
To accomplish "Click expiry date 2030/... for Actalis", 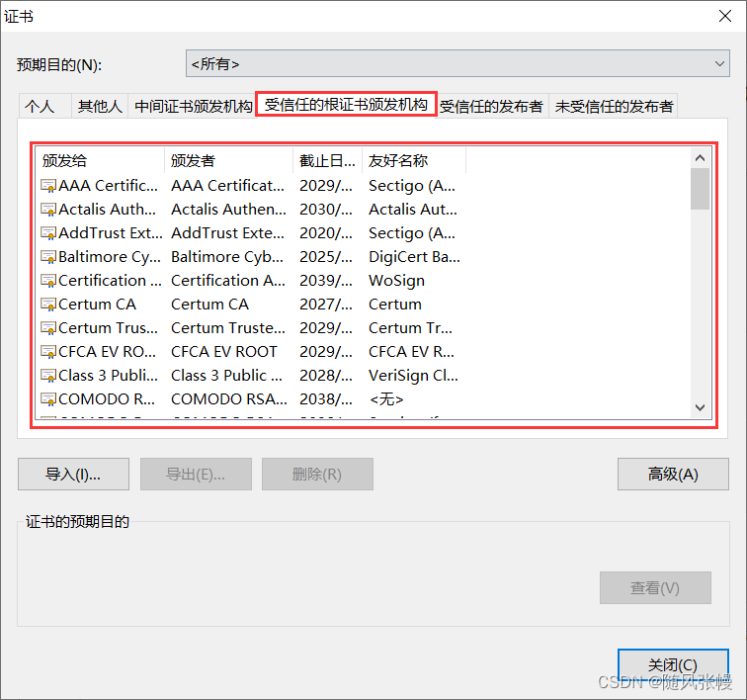I will click(x=326, y=210).
